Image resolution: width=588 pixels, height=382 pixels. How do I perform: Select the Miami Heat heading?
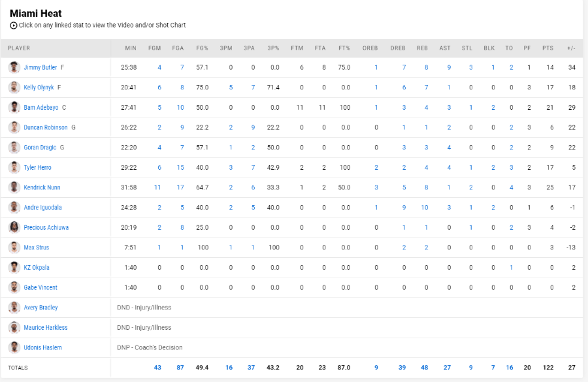pyautogui.click(x=36, y=14)
